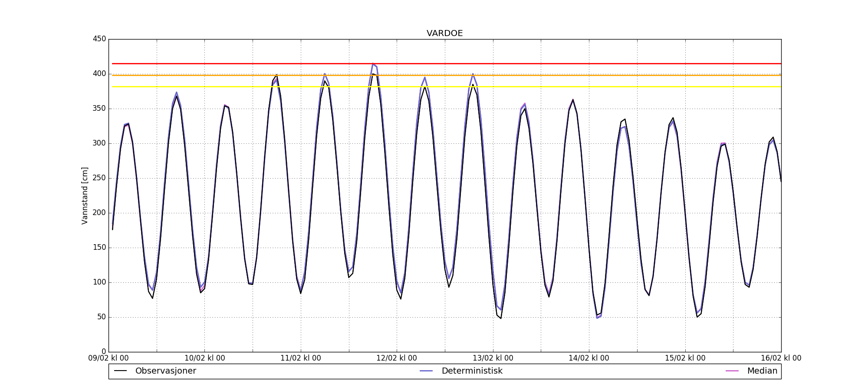Click the 150 y-axis tick label
The width and height of the screenshot is (868, 391).
point(99,248)
